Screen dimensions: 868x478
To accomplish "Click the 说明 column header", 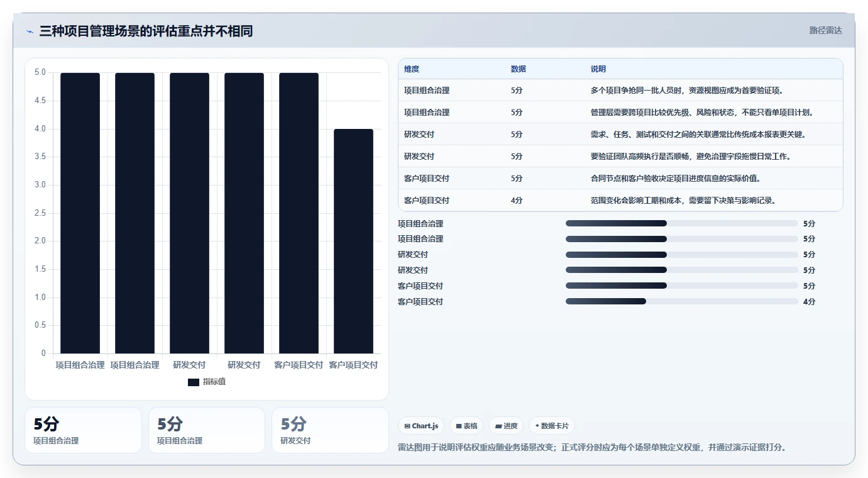I will 598,69.
